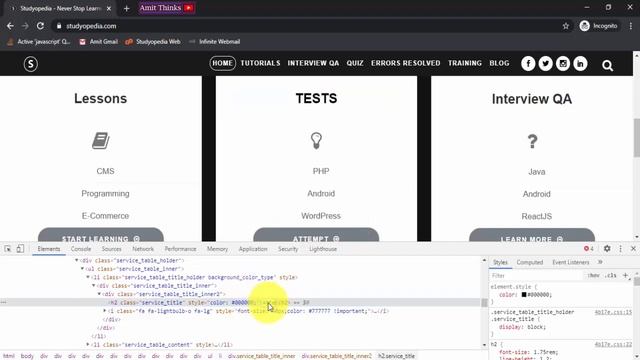This screenshot has height=360, width=640.
Task: Click the Studyopedia S logo
Action: point(31,64)
